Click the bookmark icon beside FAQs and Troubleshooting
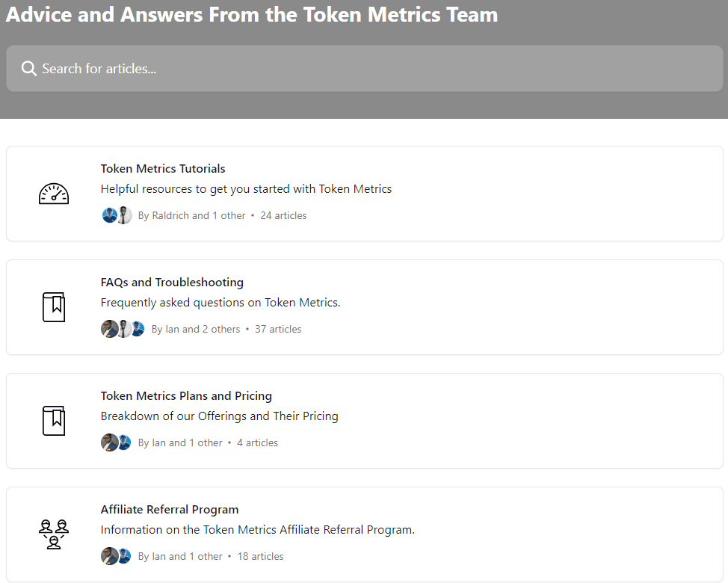The width and height of the screenshot is (728, 583). tap(54, 307)
